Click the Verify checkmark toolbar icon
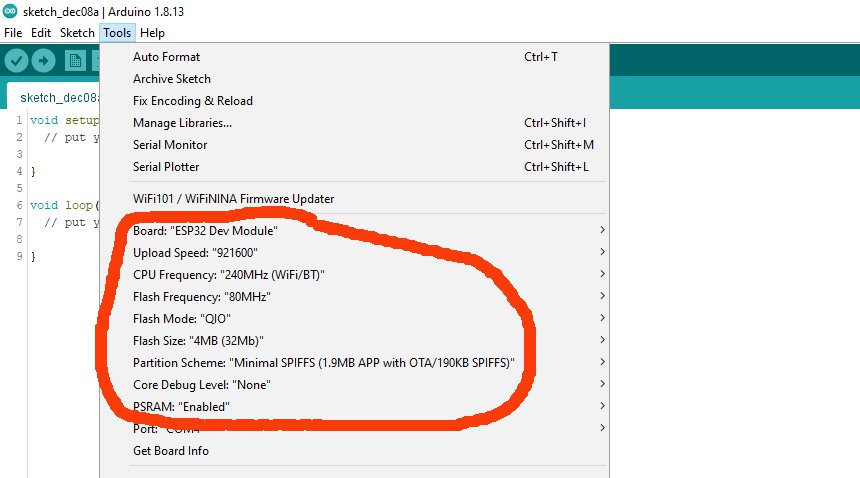This screenshot has height=478, width=860. point(16,60)
